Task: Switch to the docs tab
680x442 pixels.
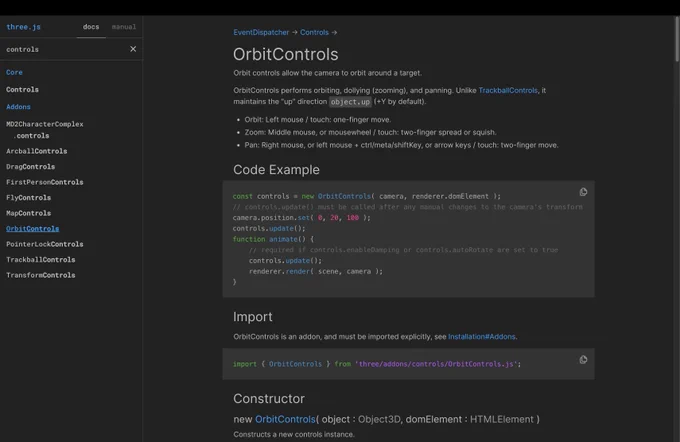Action: (x=91, y=27)
